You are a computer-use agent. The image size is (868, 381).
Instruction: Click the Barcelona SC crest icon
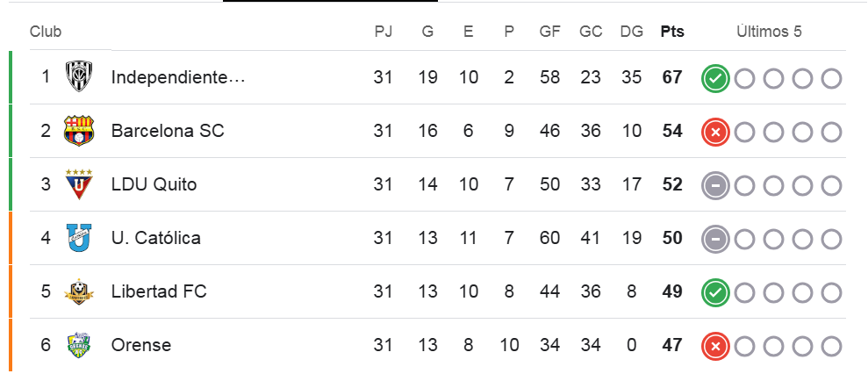(x=80, y=131)
